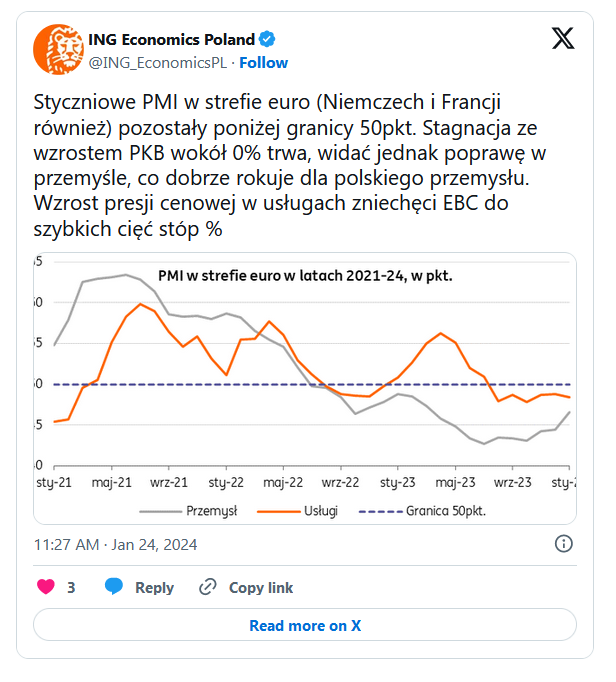The image size is (616, 682).
Task: Like the tweet with the heart icon
Action: [46, 587]
